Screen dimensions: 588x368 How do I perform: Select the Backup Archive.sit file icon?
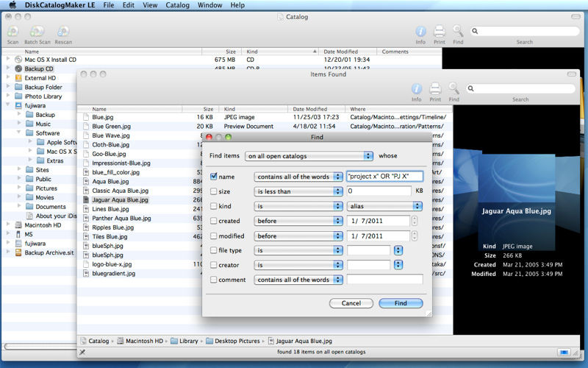pos(18,252)
